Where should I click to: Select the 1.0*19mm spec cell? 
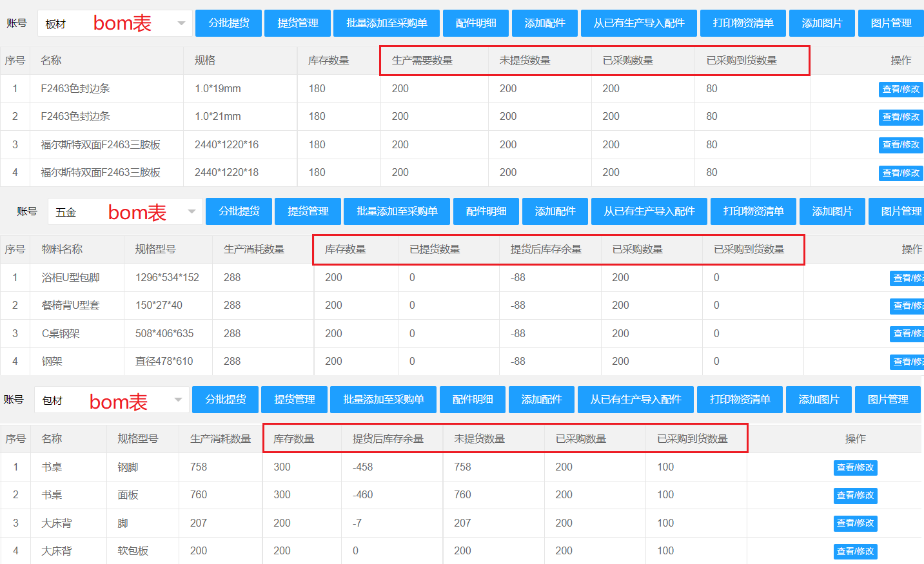tap(240, 88)
